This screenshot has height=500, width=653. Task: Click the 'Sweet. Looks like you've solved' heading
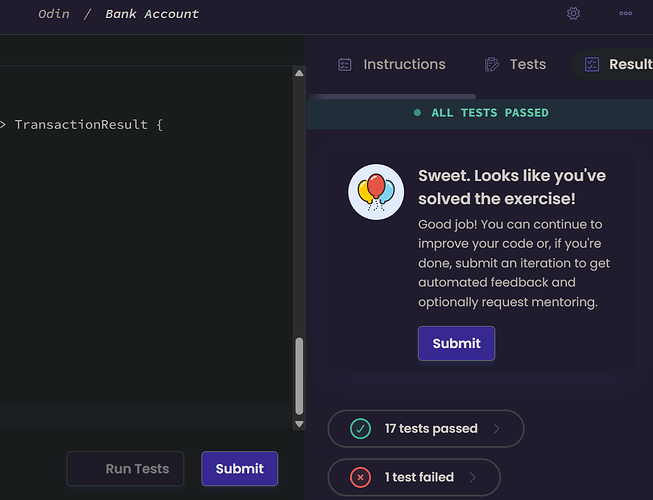[512, 187]
